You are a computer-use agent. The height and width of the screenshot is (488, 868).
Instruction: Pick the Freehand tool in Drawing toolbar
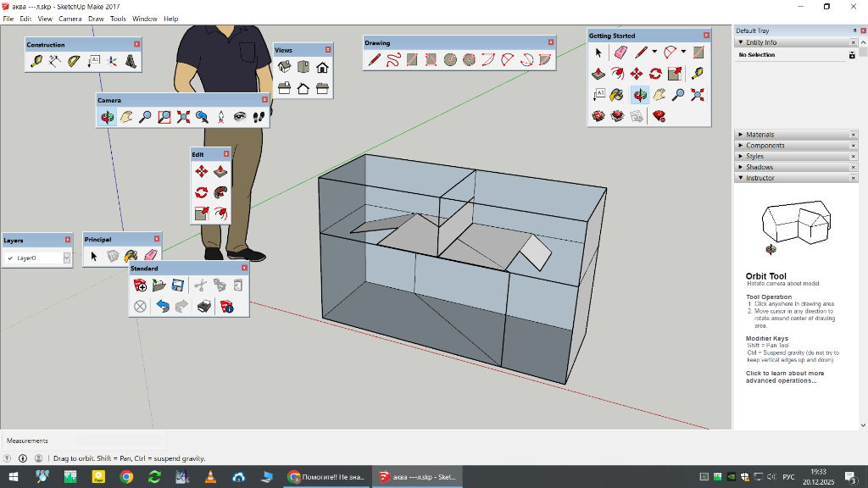pos(393,59)
